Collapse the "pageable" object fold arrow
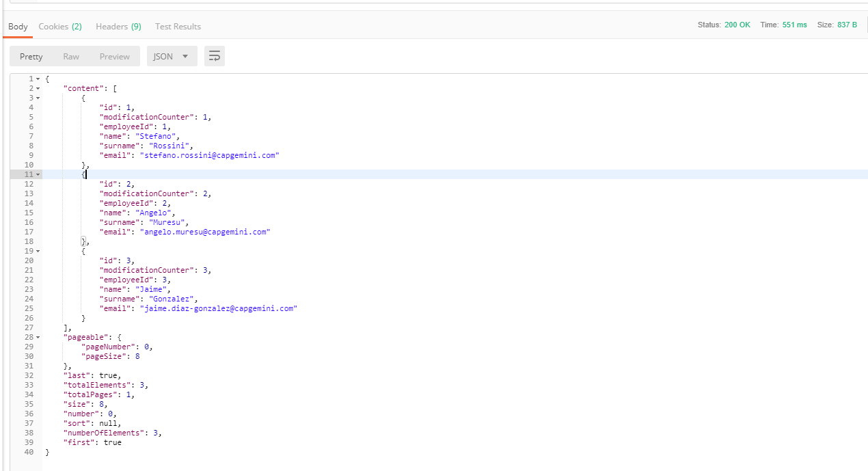The height and width of the screenshot is (471, 868). tap(38, 338)
